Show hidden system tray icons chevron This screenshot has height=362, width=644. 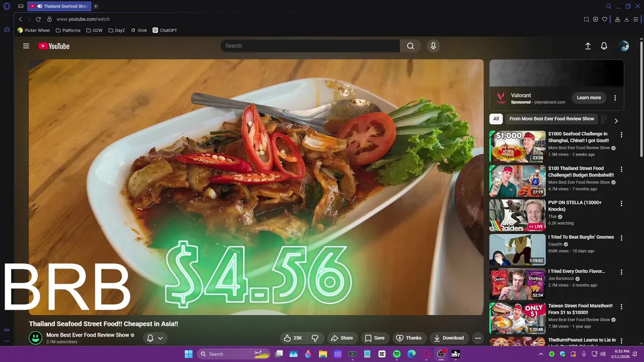[x=541, y=354]
